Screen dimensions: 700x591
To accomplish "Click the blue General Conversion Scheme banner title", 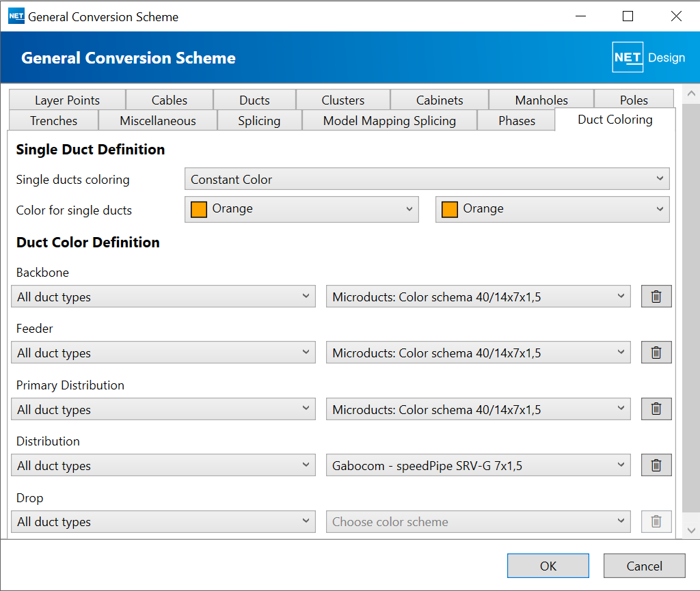I will coord(129,58).
